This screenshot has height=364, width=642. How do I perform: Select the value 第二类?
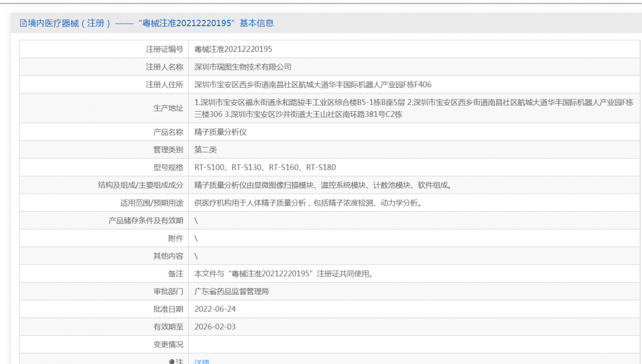pos(205,150)
